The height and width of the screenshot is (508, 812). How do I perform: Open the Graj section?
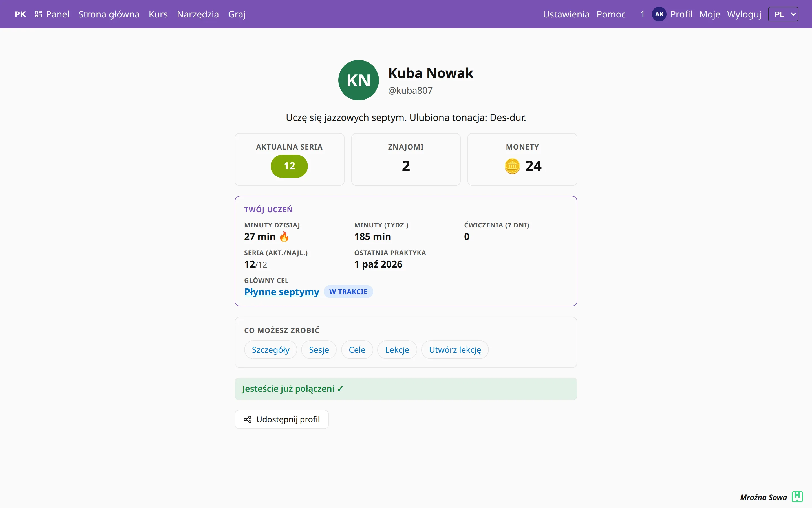pyautogui.click(x=237, y=14)
